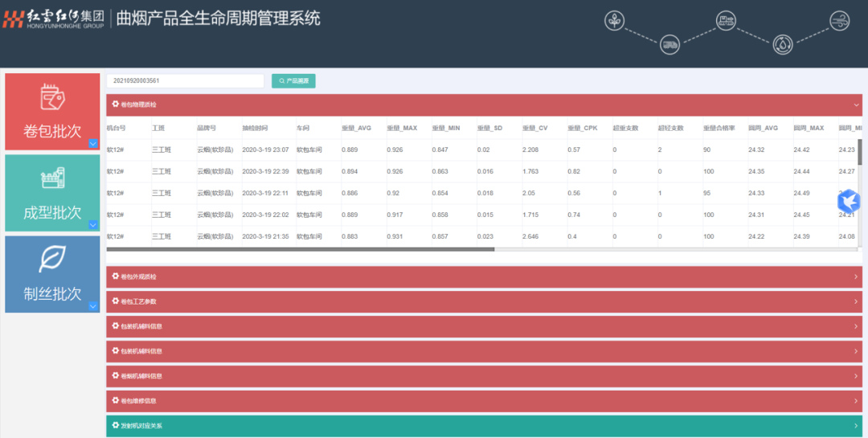Screen dimensions: 868x438
Task: Click the plant sprout icon in header
Action: pos(614,21)
